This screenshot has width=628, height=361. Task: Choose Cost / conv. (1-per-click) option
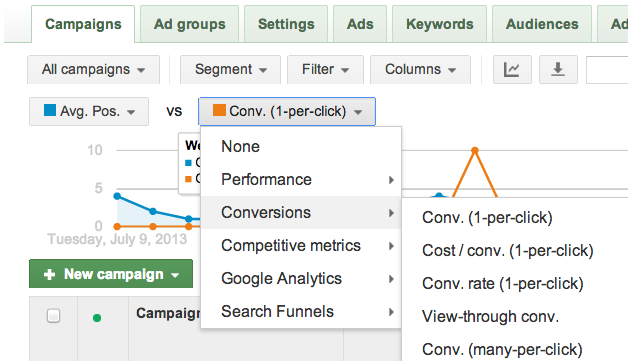507,251
